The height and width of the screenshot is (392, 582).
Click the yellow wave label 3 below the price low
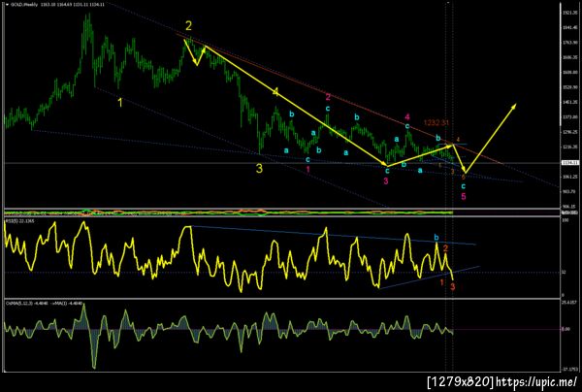click(x=259, y=169)
